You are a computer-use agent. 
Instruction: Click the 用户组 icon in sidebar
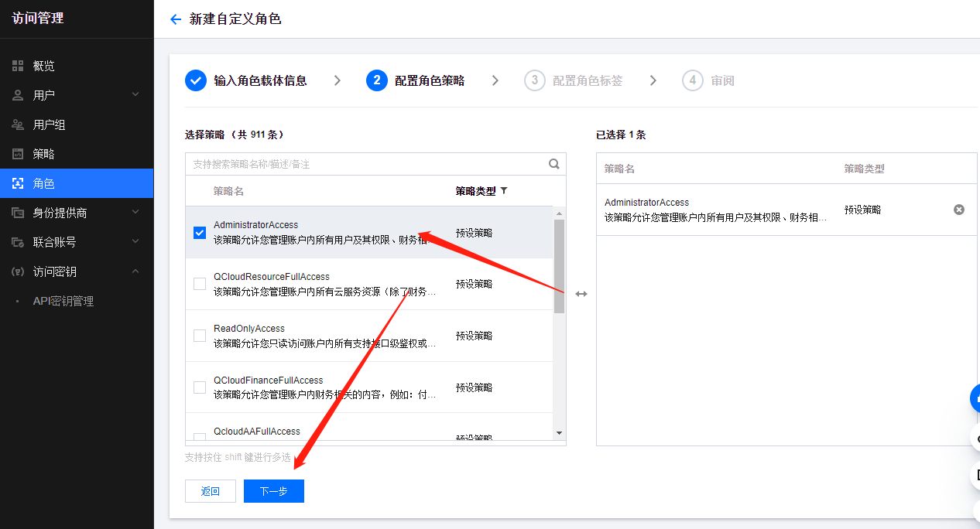click(x=18, y=125)
